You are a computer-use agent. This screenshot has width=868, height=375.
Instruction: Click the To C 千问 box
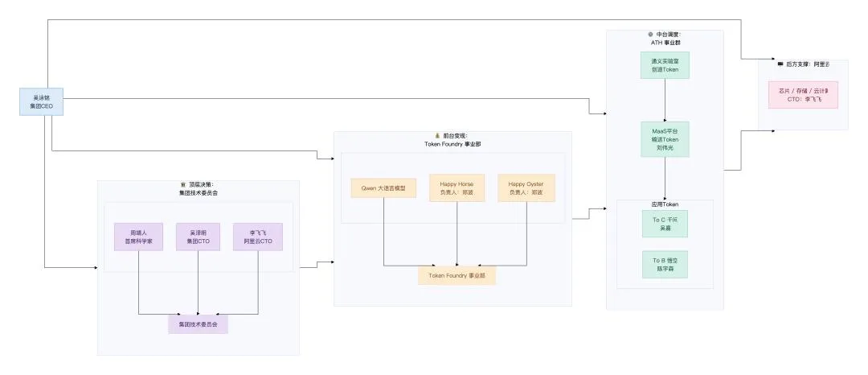tap(665, 224)
